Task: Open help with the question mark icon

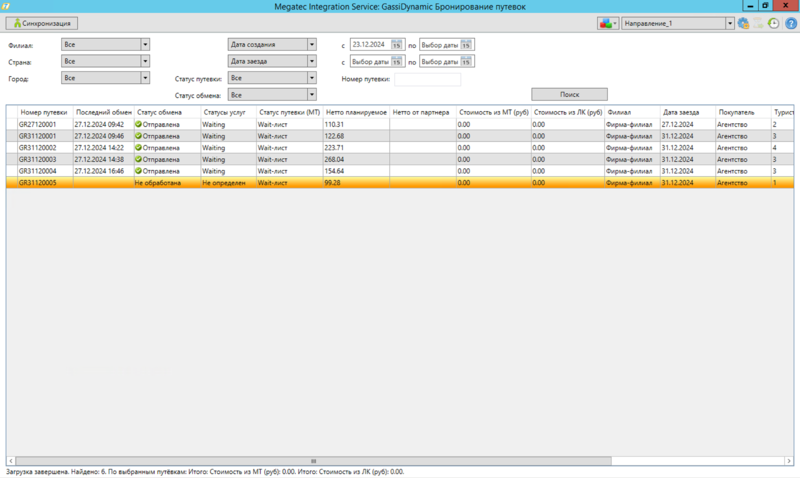Action: (x=788, y=23)
